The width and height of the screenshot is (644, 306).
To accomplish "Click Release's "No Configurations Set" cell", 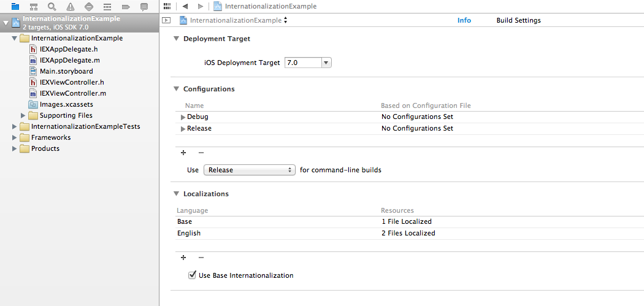I will 417,128.
